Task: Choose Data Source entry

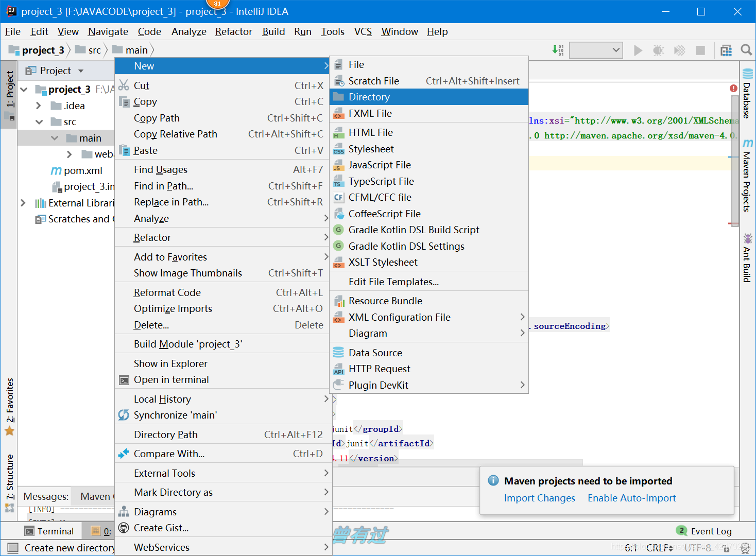Action: point(429,353)
